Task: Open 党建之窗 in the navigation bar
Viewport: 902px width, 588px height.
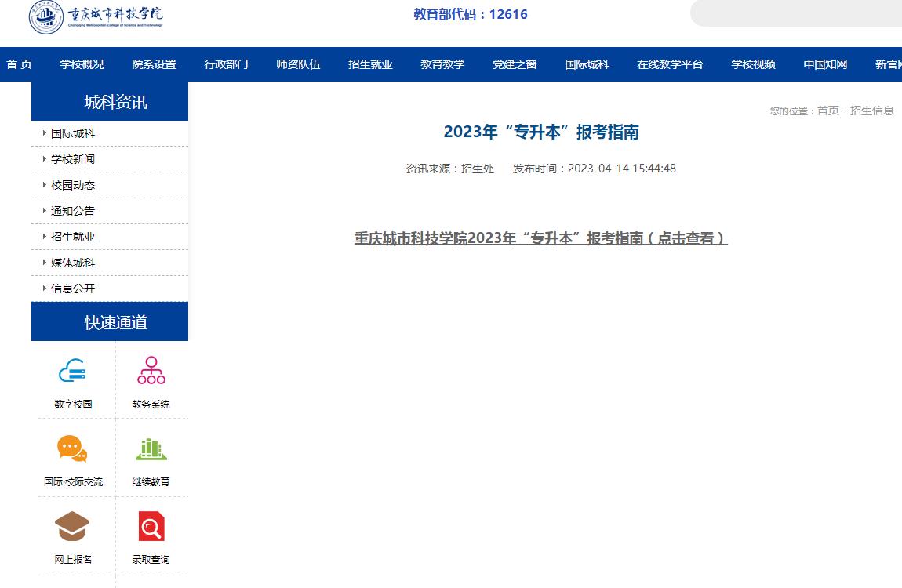Action: (x=515, y=64)
